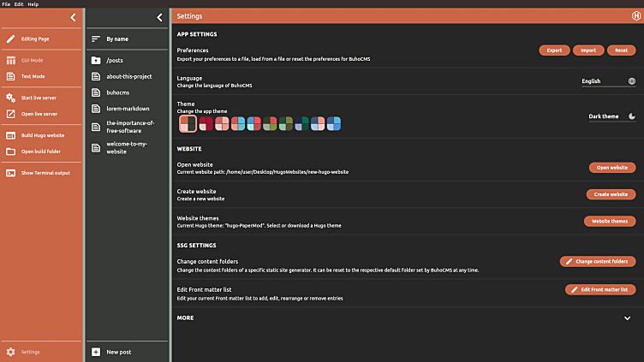This screenshot has height=362, width=644.
Task: Click the New post plus icon
Action: point(96,352)
